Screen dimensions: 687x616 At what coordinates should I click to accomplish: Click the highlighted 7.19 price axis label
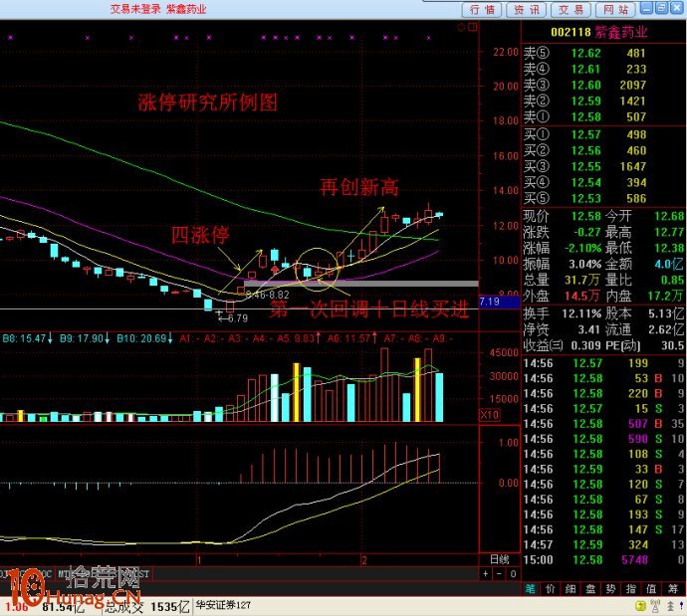pos(500,302)
